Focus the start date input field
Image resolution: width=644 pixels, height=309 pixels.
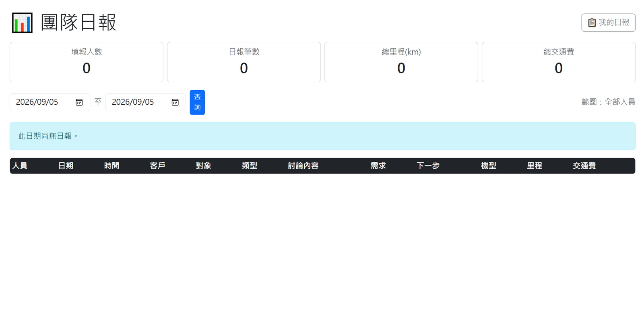click(50, 102)
